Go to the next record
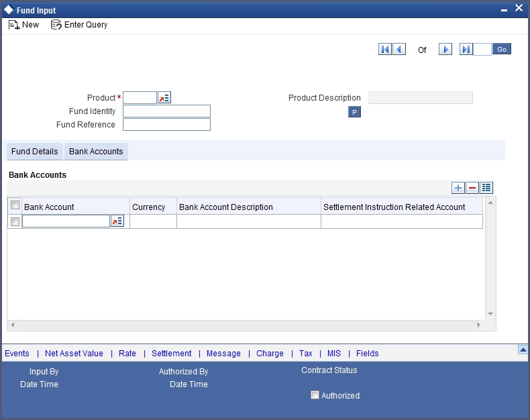The image size is (530, 420). pyautogui.click(x=445, y=50)
